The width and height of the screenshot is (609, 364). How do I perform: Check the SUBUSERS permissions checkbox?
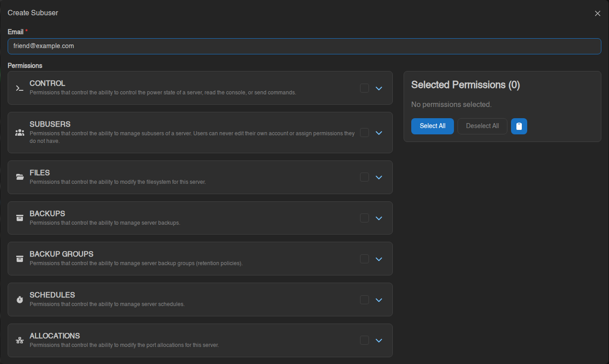[x=365, y=133]
